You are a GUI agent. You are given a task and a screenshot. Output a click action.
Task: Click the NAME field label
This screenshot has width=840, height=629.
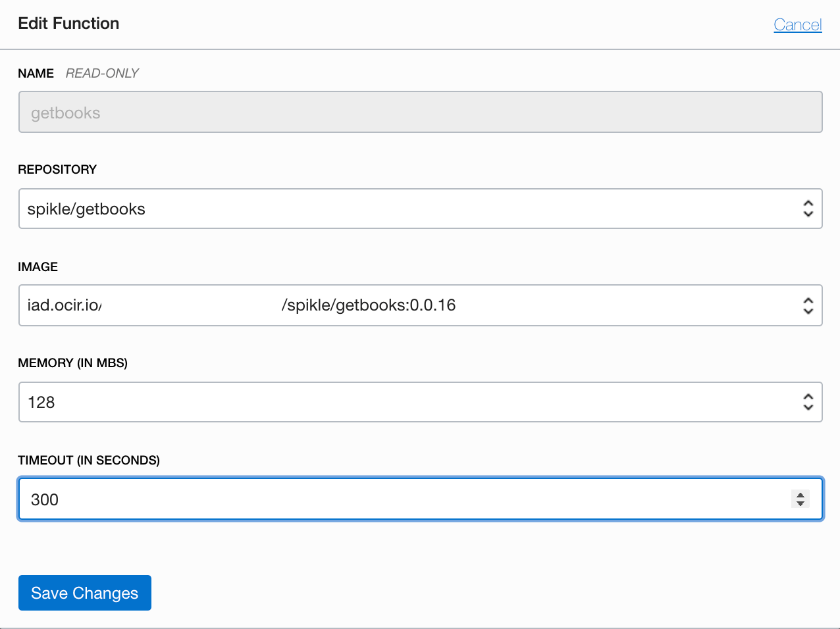pos(36,73)
